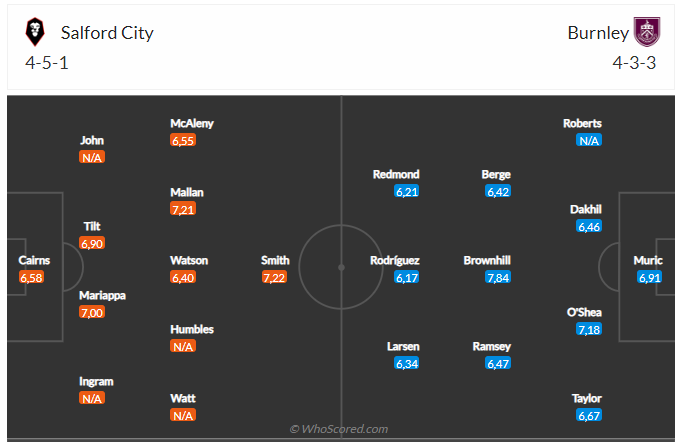
Task: Click the WhoScored.com watermark
Action: pyautogui.click(x=339, y=429)
